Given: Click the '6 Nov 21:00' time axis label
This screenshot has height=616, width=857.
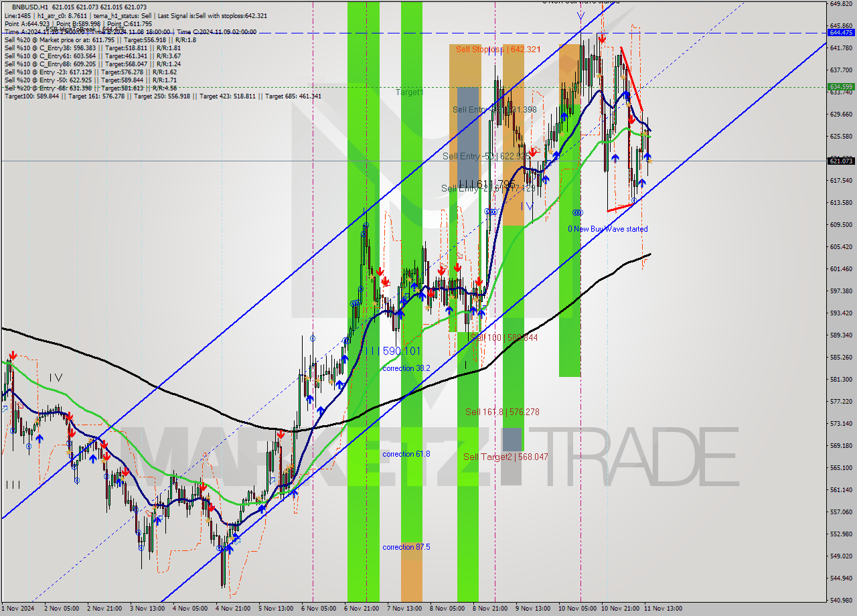Looking at the screenshot, I should click(361, 609).
